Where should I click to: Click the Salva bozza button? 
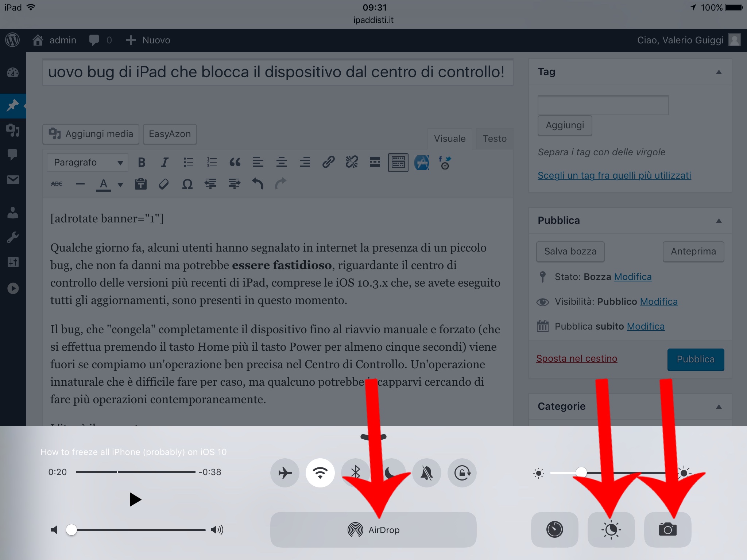click(570, 252)
